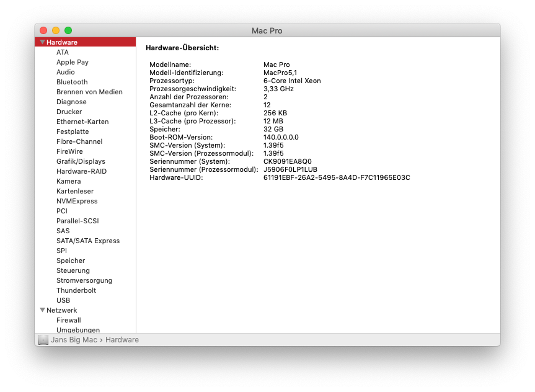Open the Umgebungen entry

pyautogui.click(x=77, y=330)
